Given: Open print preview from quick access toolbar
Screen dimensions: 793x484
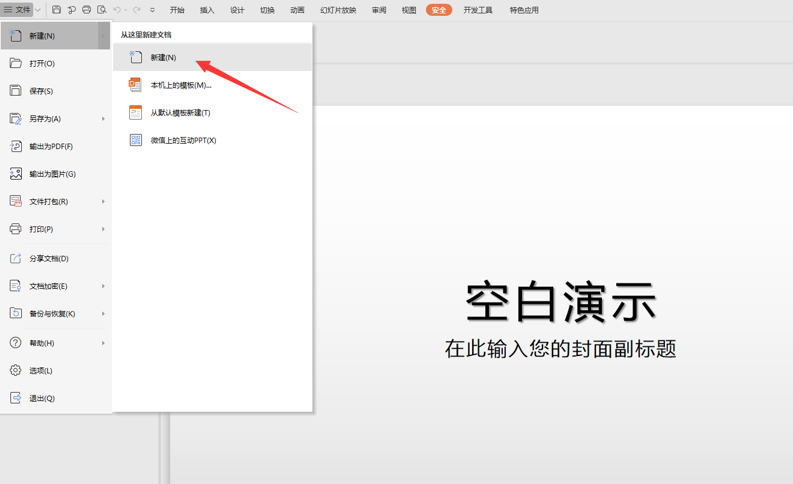Looking at the screenshot, I should pos(102,10).
